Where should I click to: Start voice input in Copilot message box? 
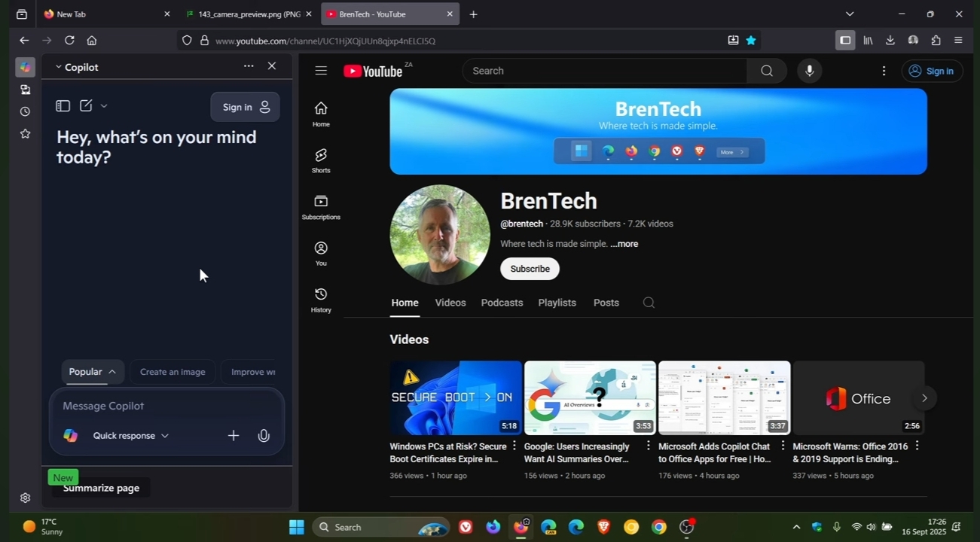(264, 435)
